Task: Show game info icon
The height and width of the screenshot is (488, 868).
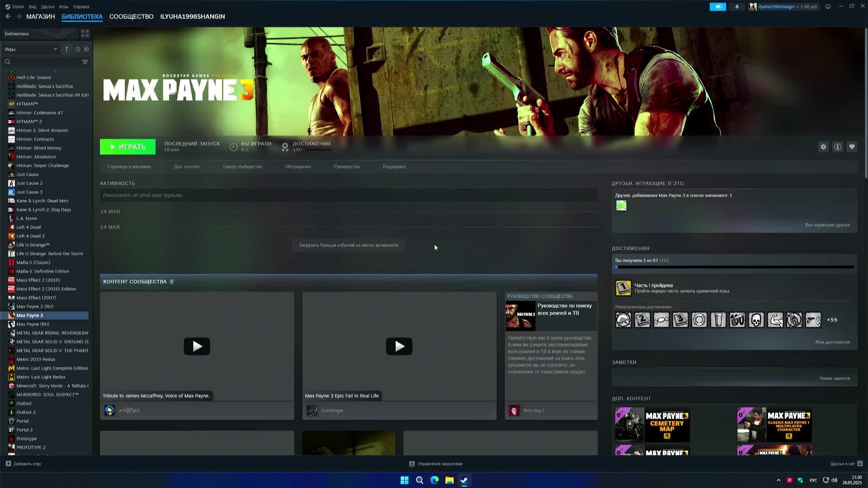Action: coord(838,147)
